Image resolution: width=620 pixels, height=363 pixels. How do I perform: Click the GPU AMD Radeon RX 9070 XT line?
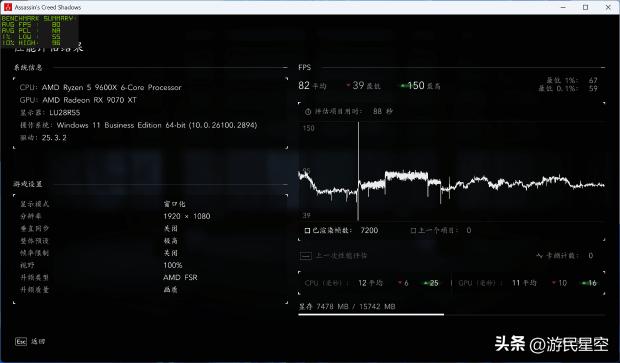pos(78,100)
